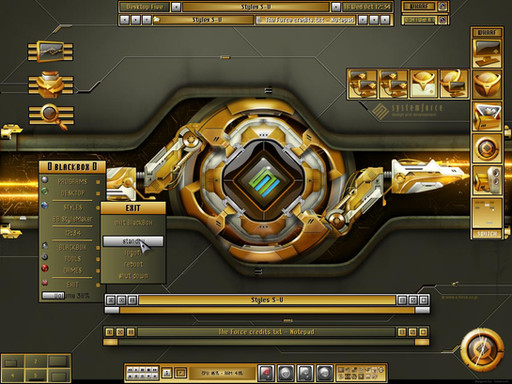Click the computer monitor icon atop the Wharf
Viewport: 512px width, 384px height.
[487, 53]
